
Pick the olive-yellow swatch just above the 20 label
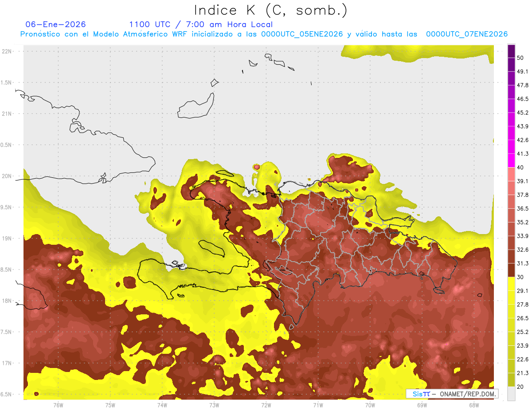coord(511,380)
